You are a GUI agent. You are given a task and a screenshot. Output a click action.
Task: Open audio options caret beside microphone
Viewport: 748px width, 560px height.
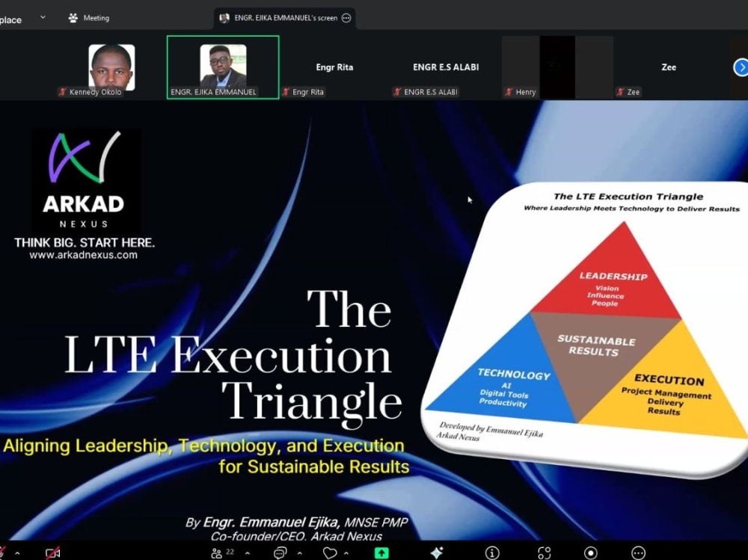18,553
